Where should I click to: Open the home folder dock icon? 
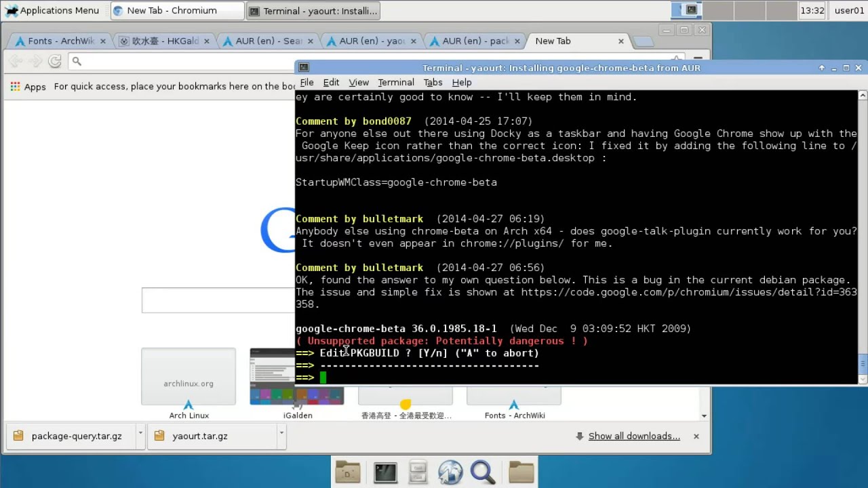click(348, 472)
